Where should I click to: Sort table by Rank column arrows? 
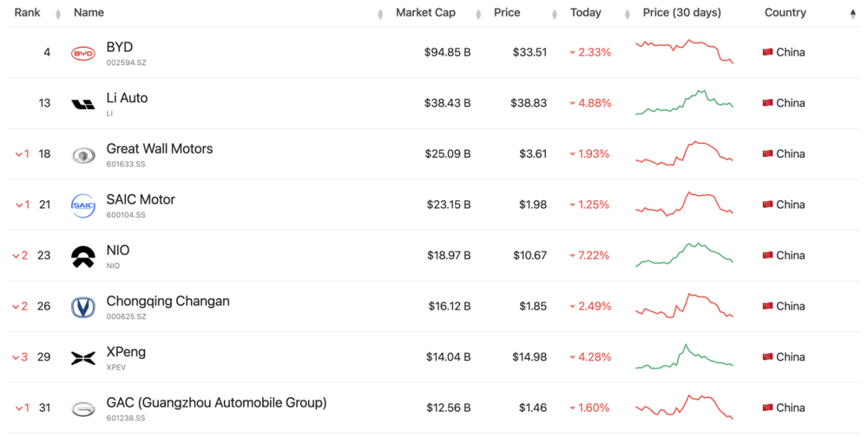click(58, 14)
